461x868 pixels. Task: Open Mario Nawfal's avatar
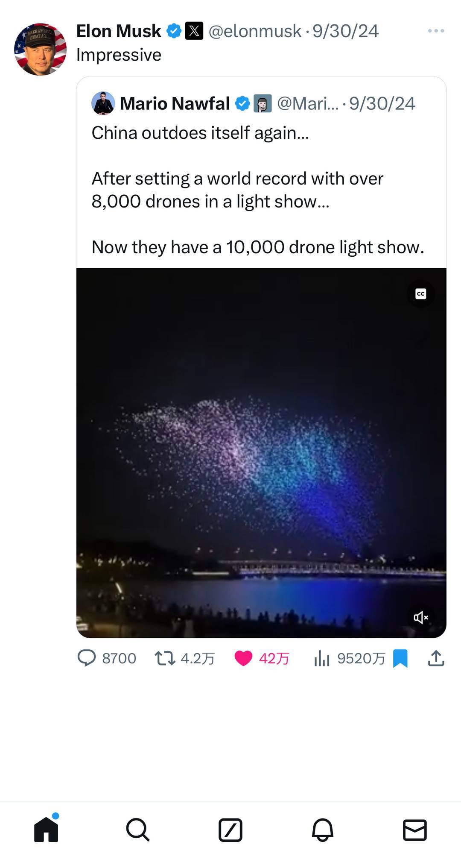click(103, 103)
